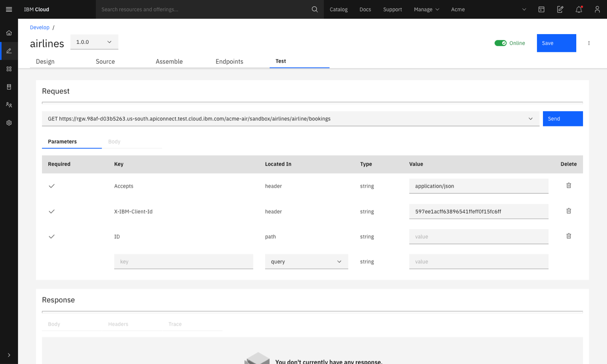Go to Home in the sidebar
The image size is (607, 364).
click(9, 33)
